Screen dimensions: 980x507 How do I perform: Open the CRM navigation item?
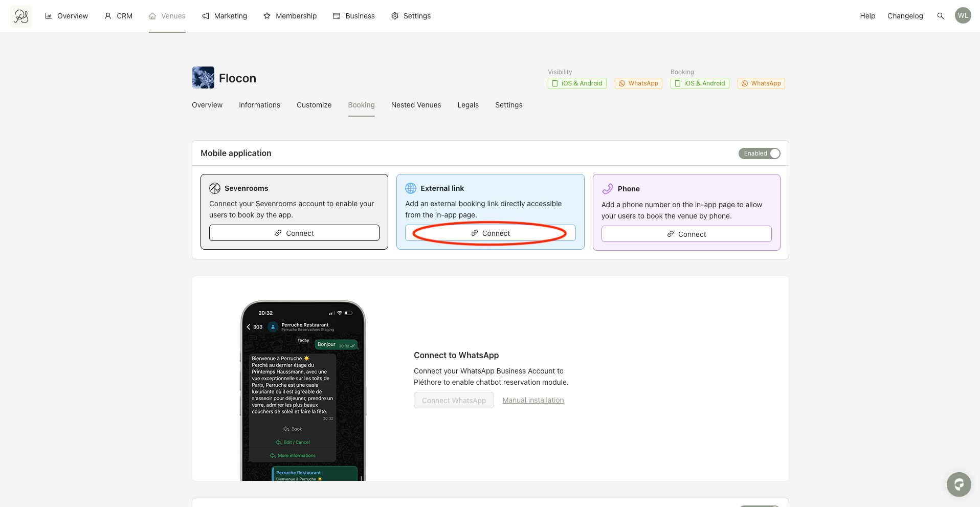point(119,16)
